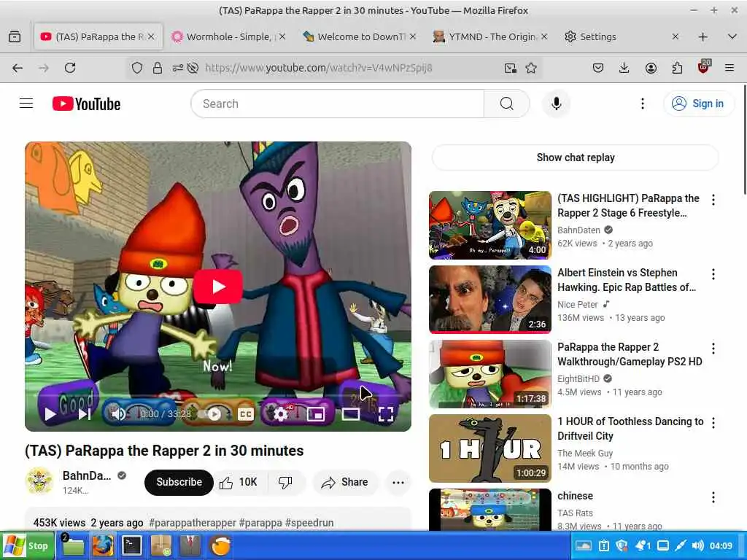Screen dimensions: 747x560
Task: Play the video with the red button
Action: click(218, 287)
